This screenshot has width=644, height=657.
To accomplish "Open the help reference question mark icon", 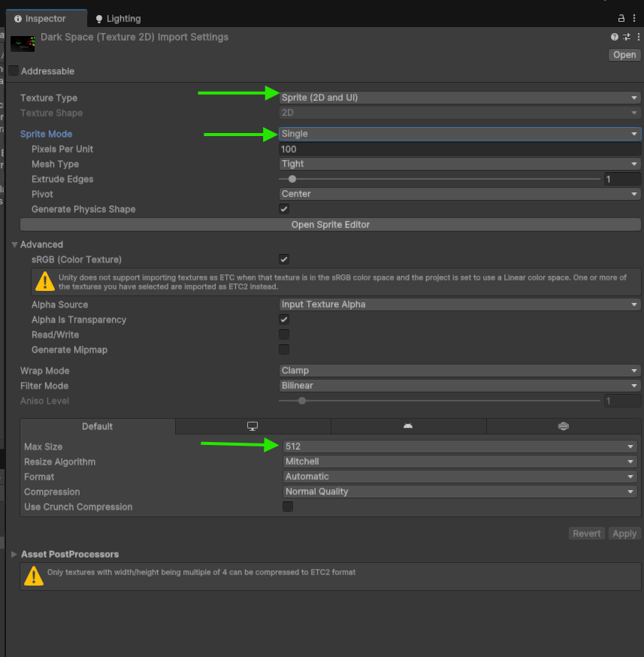I will 615,37.
